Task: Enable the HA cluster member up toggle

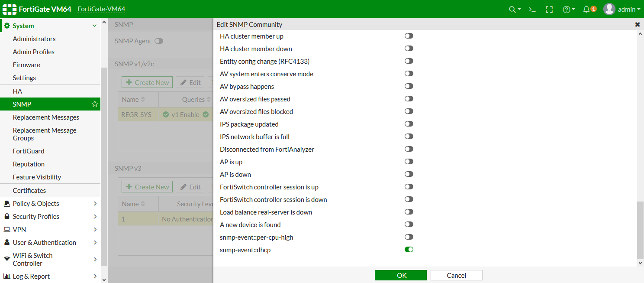Action: click(409, 36)
